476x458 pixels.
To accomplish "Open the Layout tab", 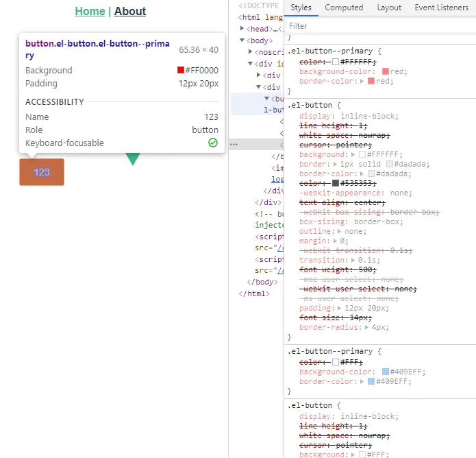I will (x=389, y=8).
